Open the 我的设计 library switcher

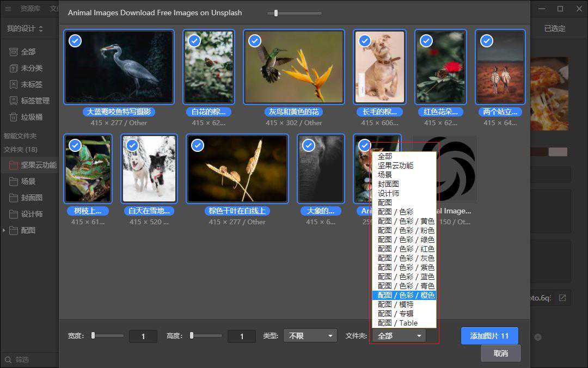25,28
